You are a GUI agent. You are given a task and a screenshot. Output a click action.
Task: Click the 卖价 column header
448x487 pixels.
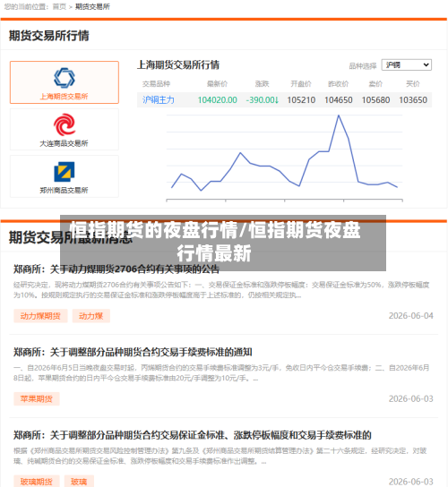pos(375,84)
